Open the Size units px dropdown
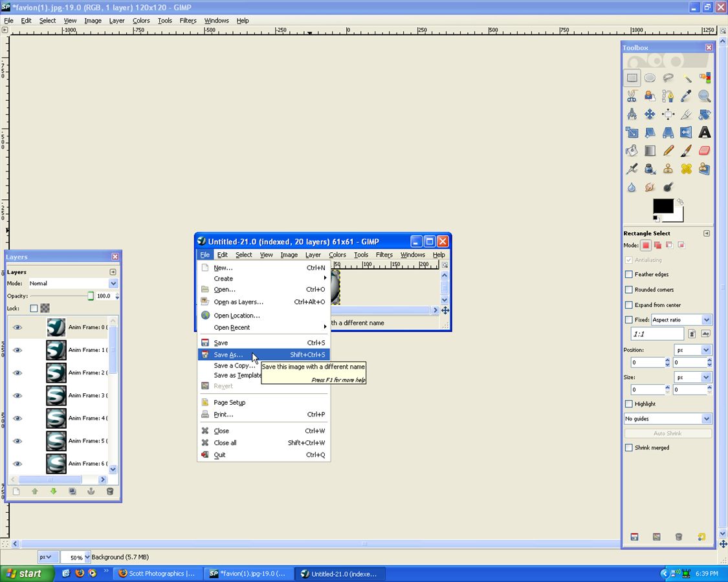 pyautogui.click(x=692, y=377)
